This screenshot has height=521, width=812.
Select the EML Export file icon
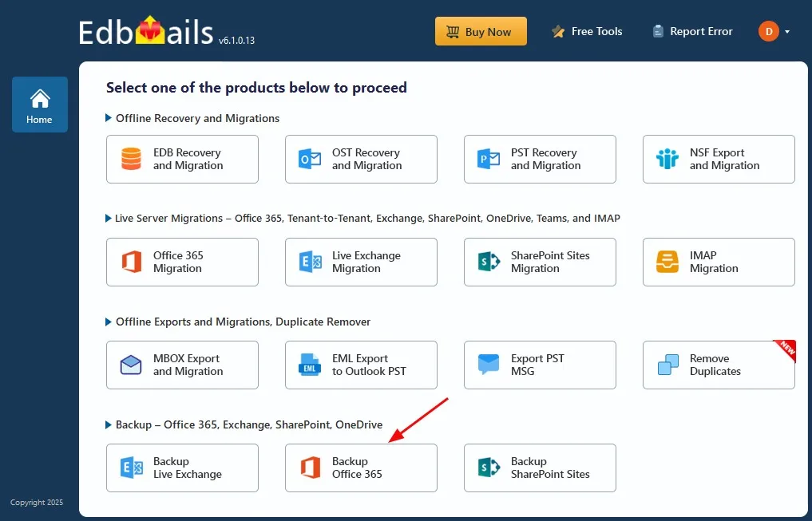(310, 365)
